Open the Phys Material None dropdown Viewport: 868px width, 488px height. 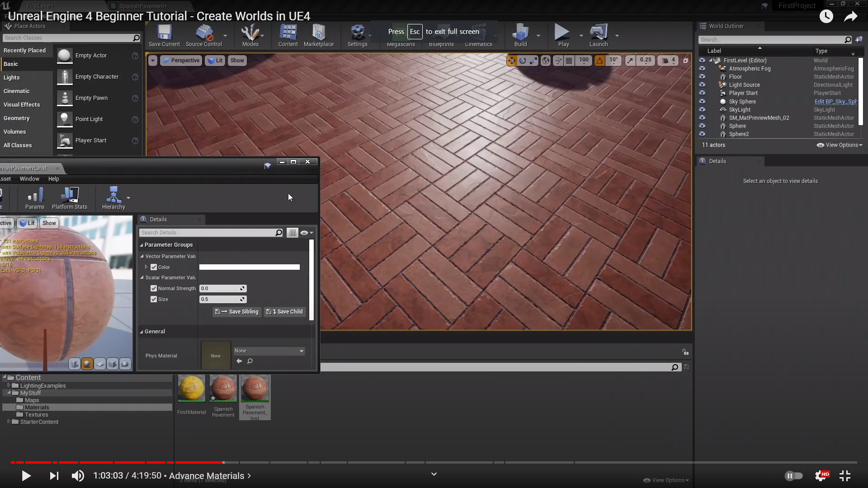269,351
